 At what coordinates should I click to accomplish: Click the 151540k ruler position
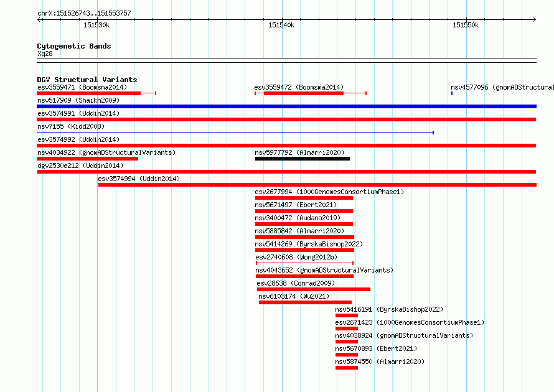281,25
